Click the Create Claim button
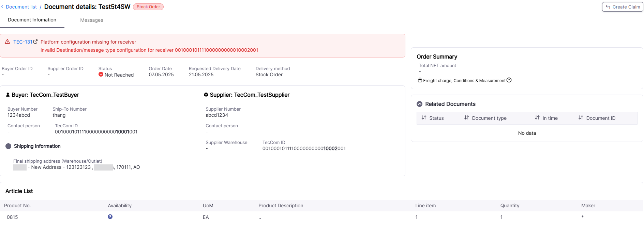This screenshot has width=644, height=226. click(623, 7)
